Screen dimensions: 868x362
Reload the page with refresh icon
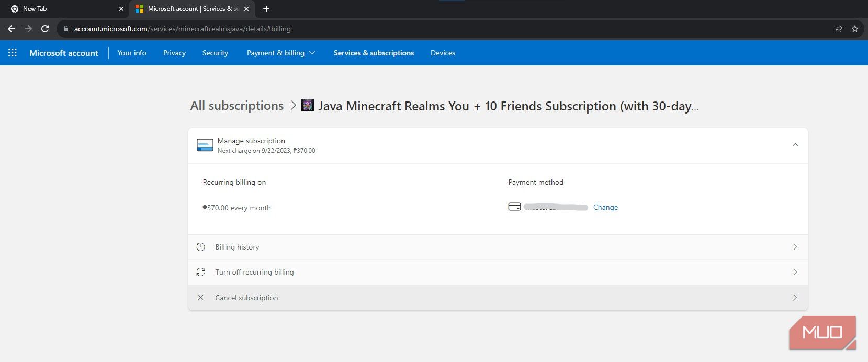coord(45,29)
